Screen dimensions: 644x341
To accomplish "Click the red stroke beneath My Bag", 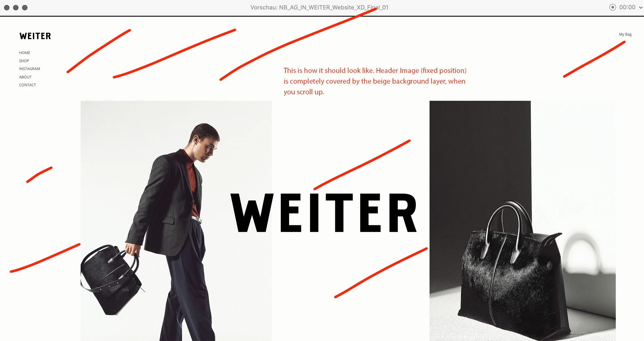I will [x=594, y=59].
